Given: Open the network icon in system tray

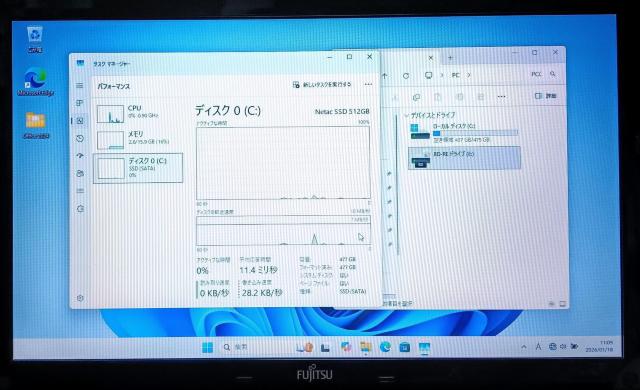Looking at the screenshot, I should tap(553, 347).
